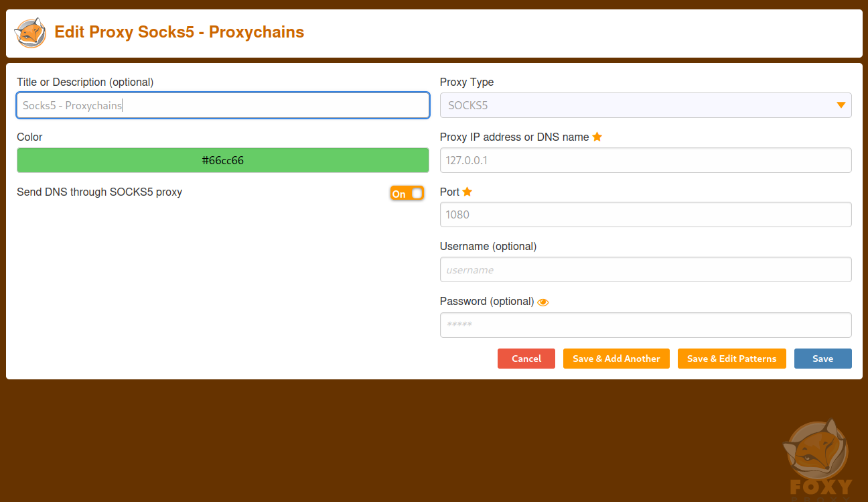Select SOCKS5 in the proxy type selector
868x502 pixels.
tap(645, 105)
